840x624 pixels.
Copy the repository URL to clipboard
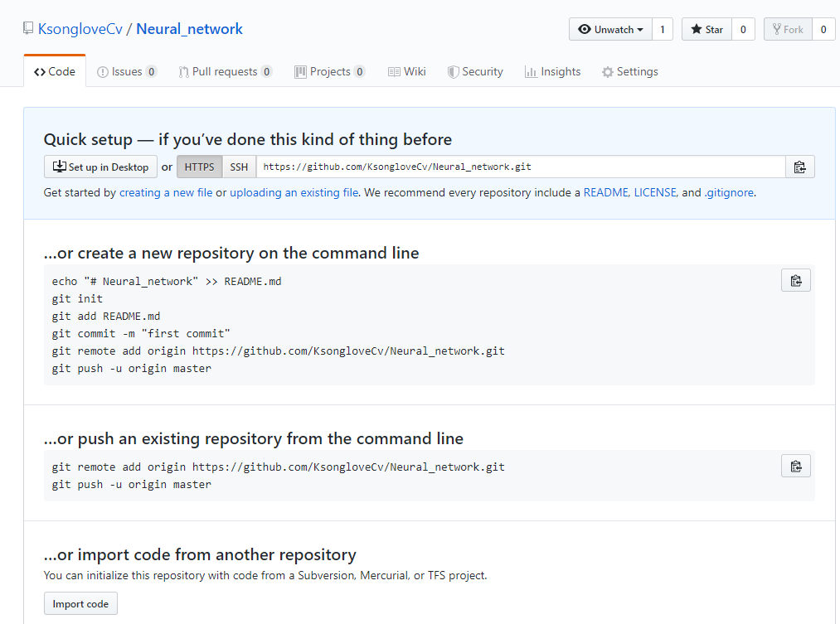799,167
